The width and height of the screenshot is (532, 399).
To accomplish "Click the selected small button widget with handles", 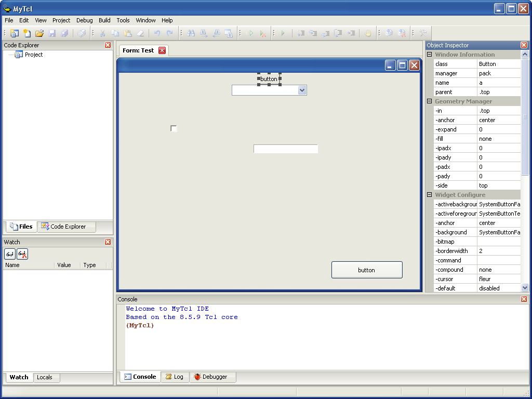I will click(269, 79).
